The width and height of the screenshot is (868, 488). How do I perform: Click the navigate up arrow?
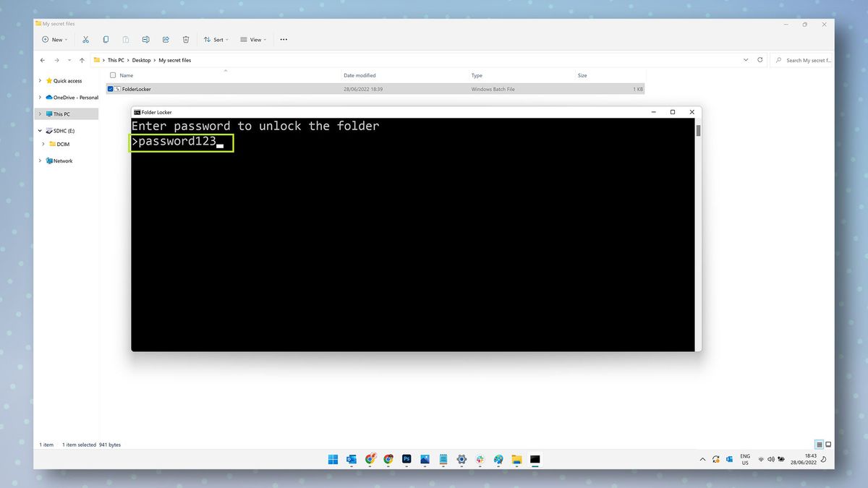pos(82,60)
